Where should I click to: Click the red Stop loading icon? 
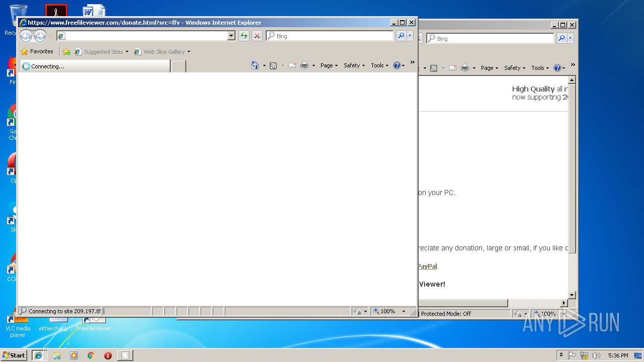click(257, 36)
